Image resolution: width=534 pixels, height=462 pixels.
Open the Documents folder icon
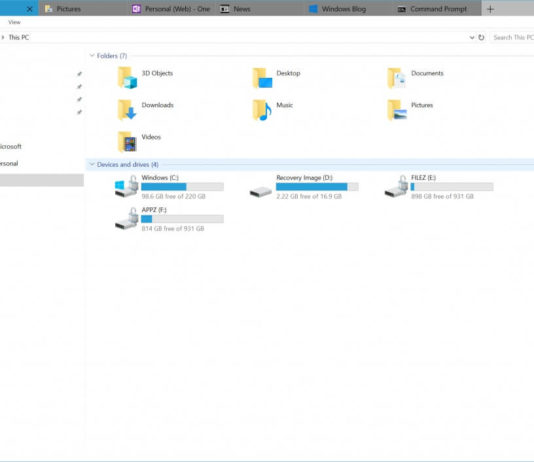click(x=397, y=78)
